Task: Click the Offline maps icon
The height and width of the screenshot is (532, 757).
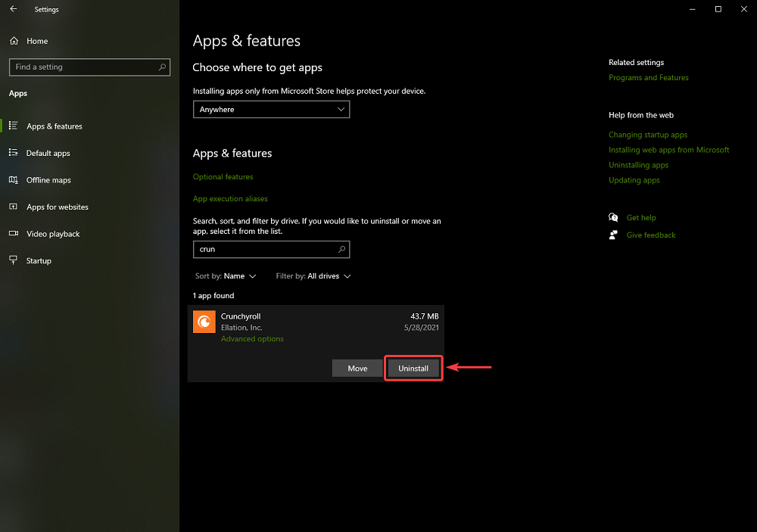Action: click(13, 180)
